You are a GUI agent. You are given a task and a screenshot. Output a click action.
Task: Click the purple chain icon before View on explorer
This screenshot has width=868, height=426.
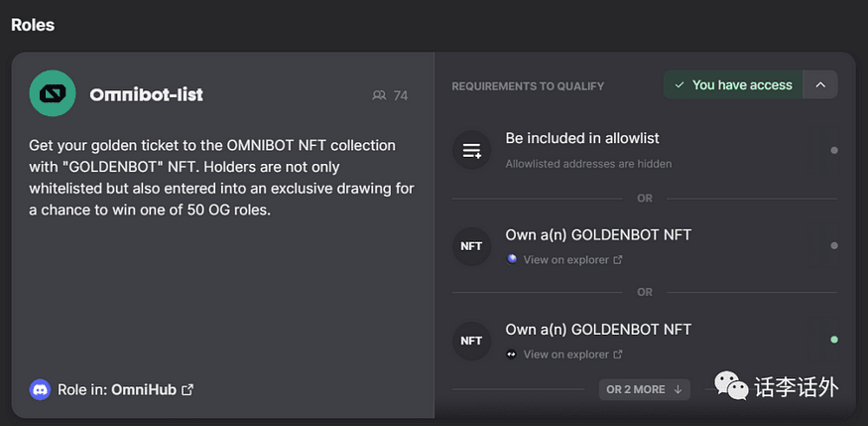point(512,259)
